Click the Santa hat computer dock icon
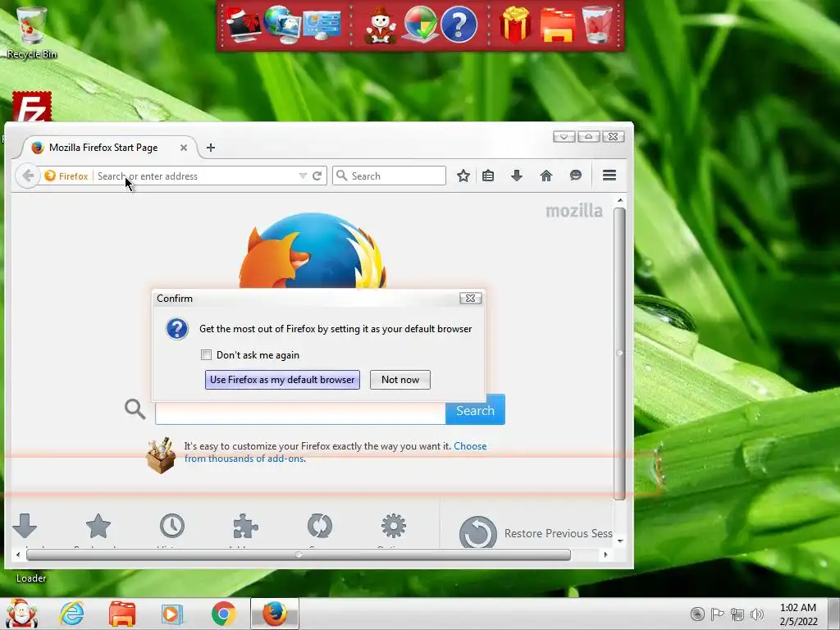The width and height of the screenshot is (840, 630). click(243, 24)
